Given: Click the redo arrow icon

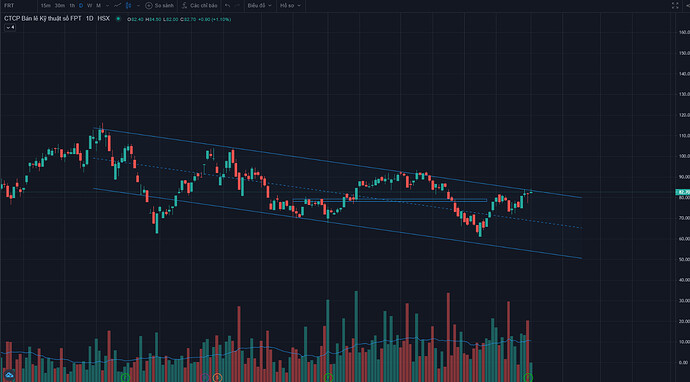Looking at the screenshot, I should point(238,6).
